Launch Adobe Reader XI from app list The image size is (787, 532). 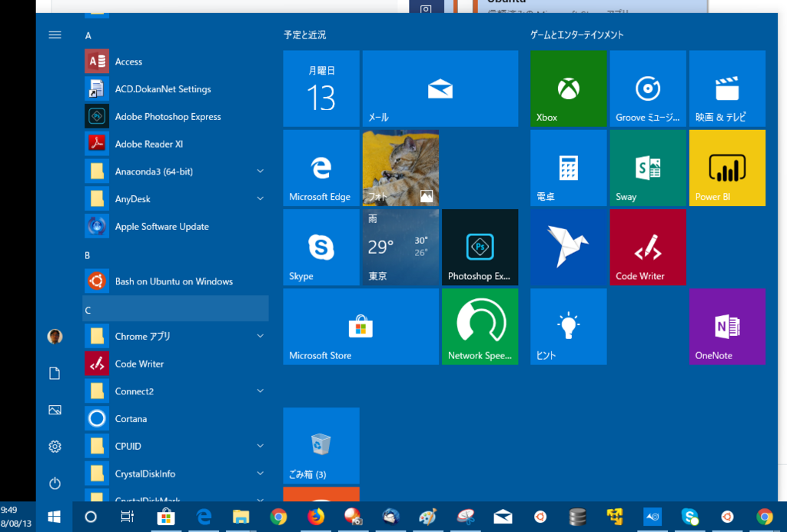point(176,144)
